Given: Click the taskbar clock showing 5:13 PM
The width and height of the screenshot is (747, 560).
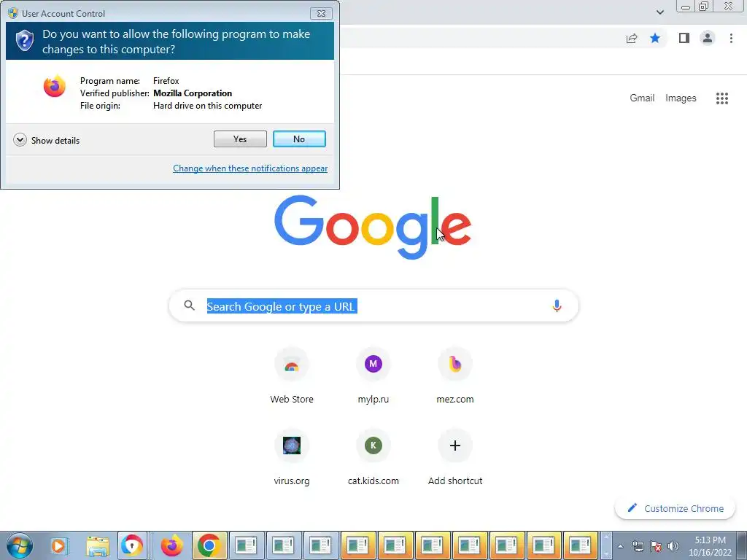Looking at the screenshot, I should point(710,546).
